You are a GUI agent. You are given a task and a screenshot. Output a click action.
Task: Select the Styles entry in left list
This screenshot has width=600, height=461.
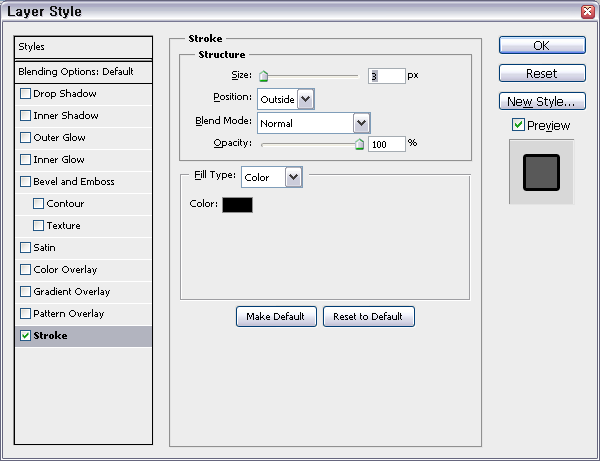point(83,47)
